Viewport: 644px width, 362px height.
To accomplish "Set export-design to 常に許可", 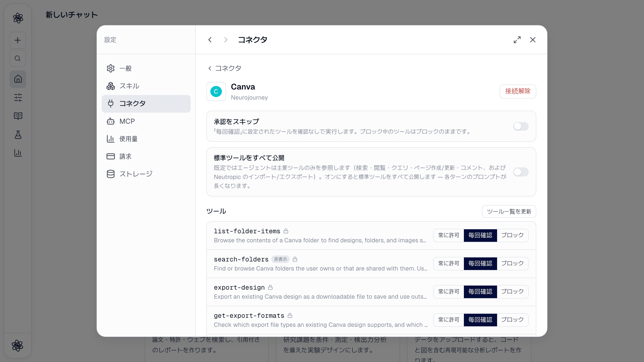I will point(449,292).
